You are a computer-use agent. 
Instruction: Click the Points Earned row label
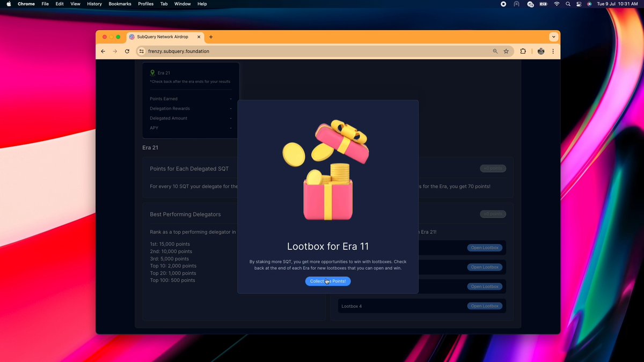click(164, 99)
